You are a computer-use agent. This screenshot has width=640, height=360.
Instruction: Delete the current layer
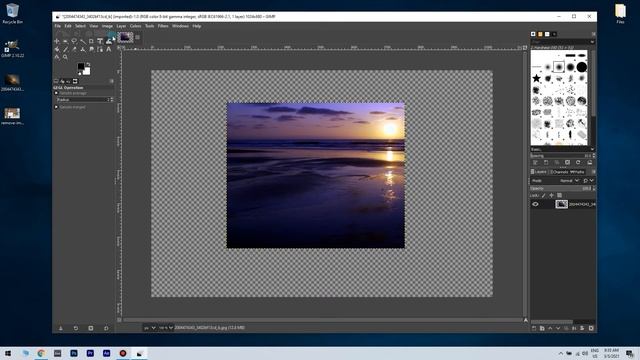coord(591,328)
